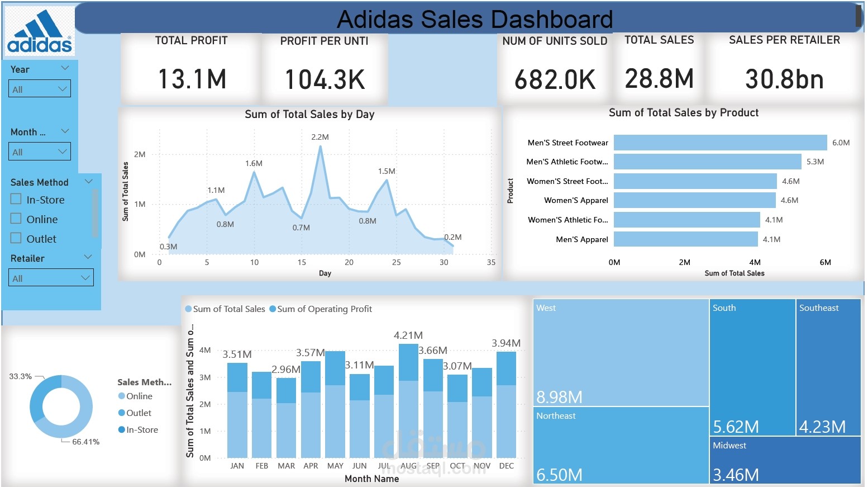The height and width of the screenshot is (487, 868).
Task: Open the Month filter dropdown
Action: (63, 151)
